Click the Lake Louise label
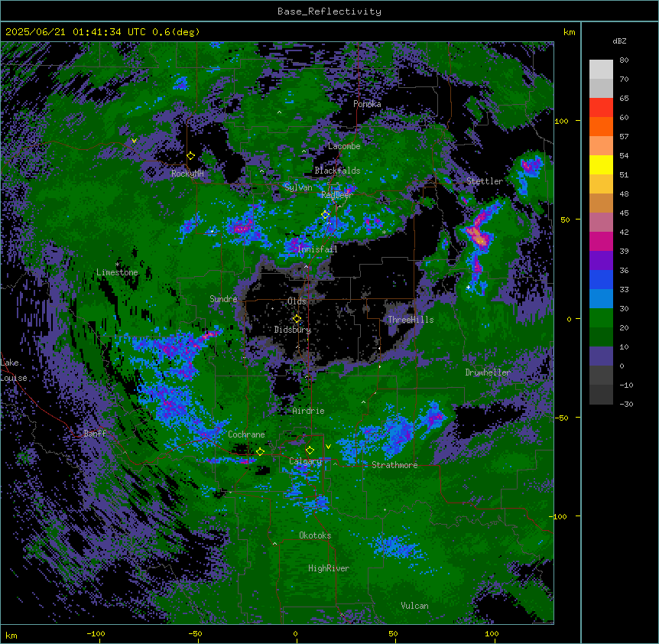The width and height of the screenshot is (659, 644). coord(14,370)
